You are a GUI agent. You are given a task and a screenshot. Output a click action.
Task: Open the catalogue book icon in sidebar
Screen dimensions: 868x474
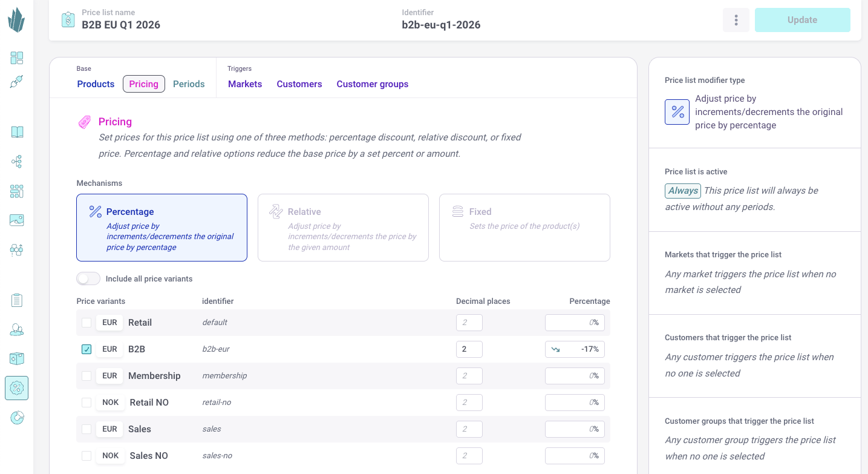[17, 132]
